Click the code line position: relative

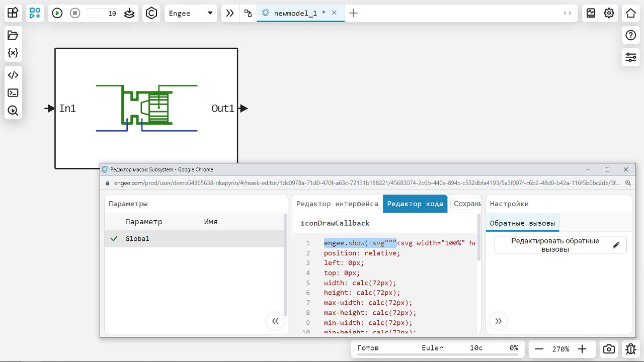[362, 253]
